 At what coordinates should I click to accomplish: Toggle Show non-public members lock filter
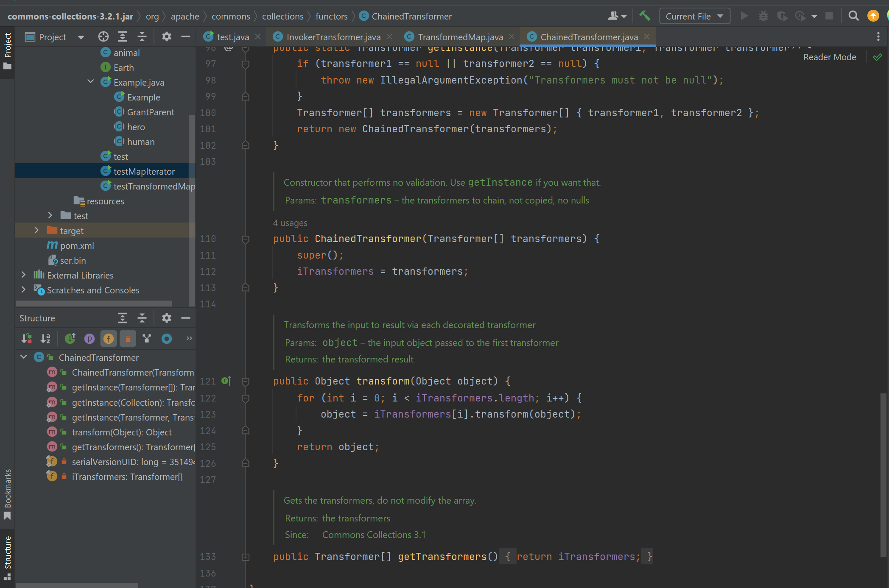pos(128,338)
